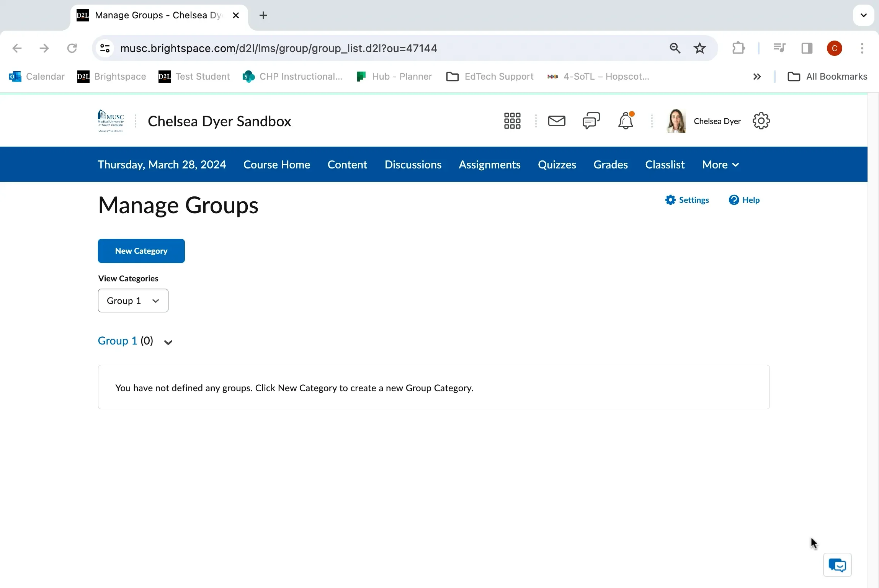
Task: Open the Group 1 category selector
Action: pos(133,301)
